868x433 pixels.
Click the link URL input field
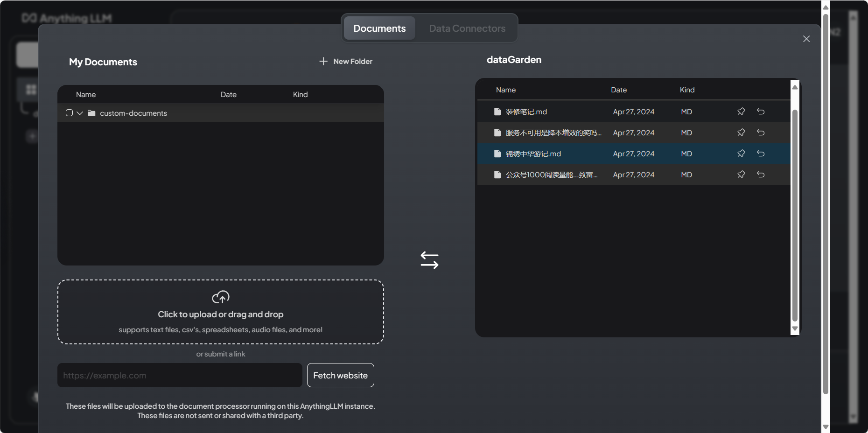[180, 375]
